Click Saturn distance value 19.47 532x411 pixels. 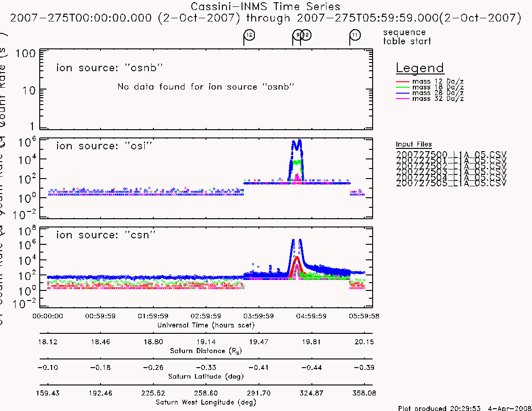pos(258,342)
